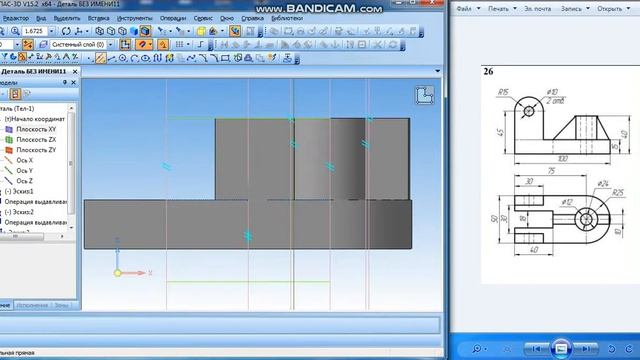This screenshot has width=640, height=360.
Task: Open the Выделить menu
Action: point(67,18)
